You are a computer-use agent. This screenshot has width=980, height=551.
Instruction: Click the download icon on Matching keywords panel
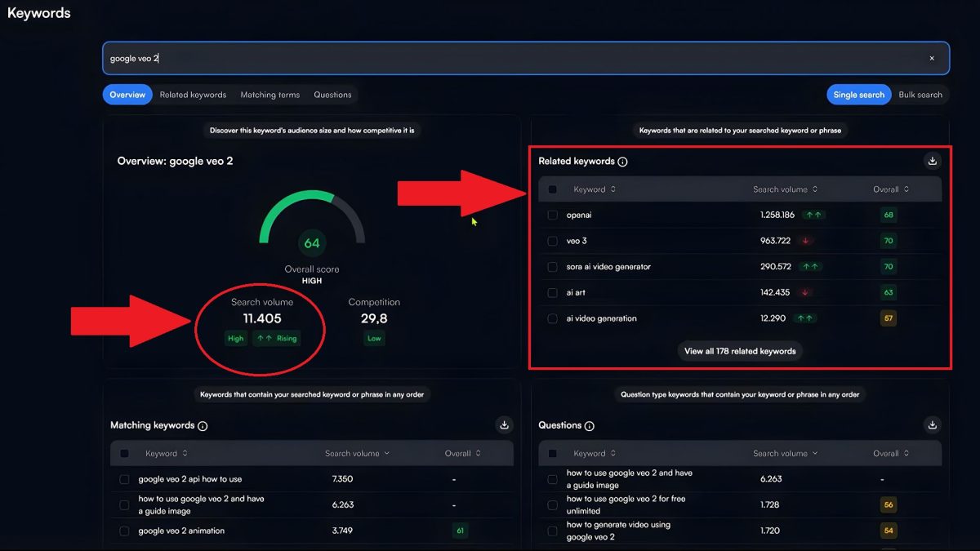[504, 424]
